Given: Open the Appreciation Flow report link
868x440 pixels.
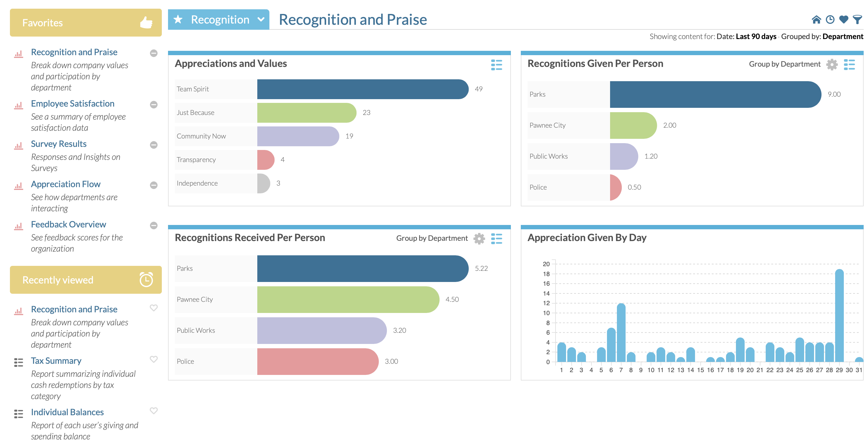Looking at the screenshot, I should pos(66,184).
